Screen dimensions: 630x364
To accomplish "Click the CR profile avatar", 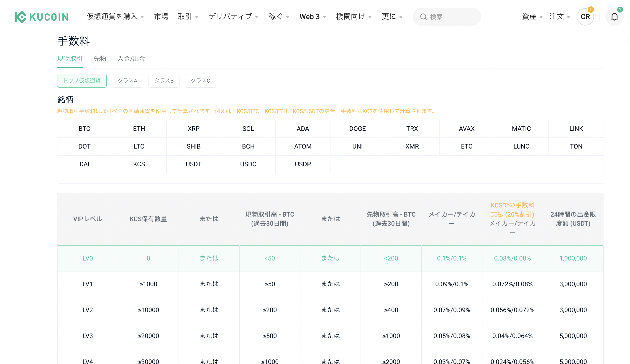I will [x=585, y=17].
